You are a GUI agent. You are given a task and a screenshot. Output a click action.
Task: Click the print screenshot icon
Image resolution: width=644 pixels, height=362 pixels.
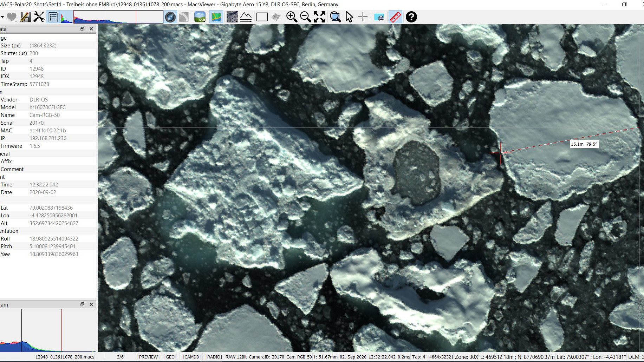379,17
